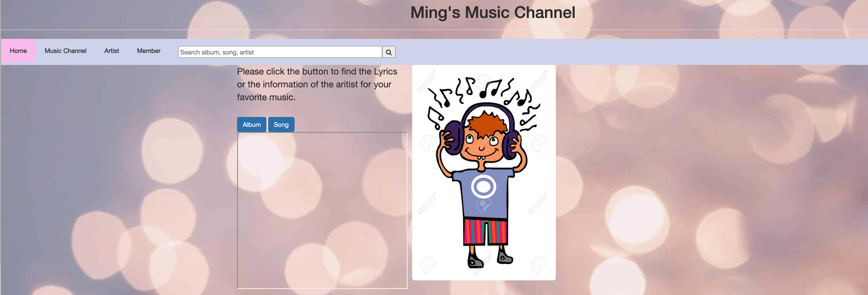Open the Artist menu item
Viewport: 868px width, 295px height.
112,51
